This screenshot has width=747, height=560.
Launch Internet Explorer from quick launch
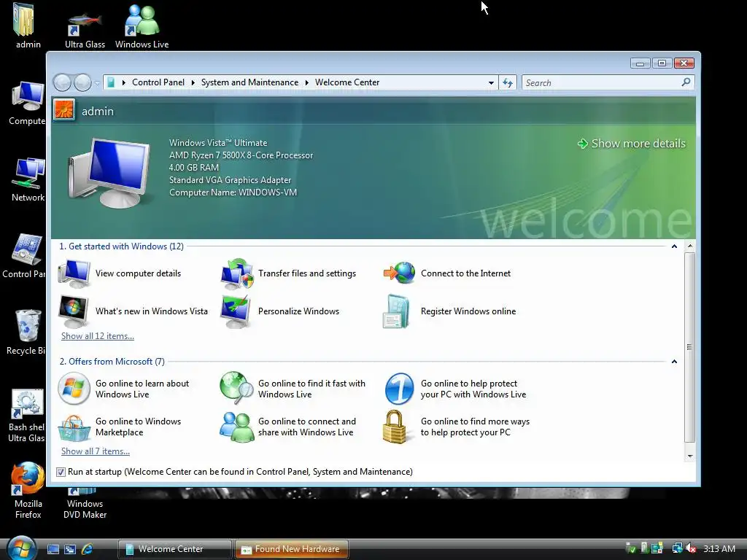tap(88, 549)
